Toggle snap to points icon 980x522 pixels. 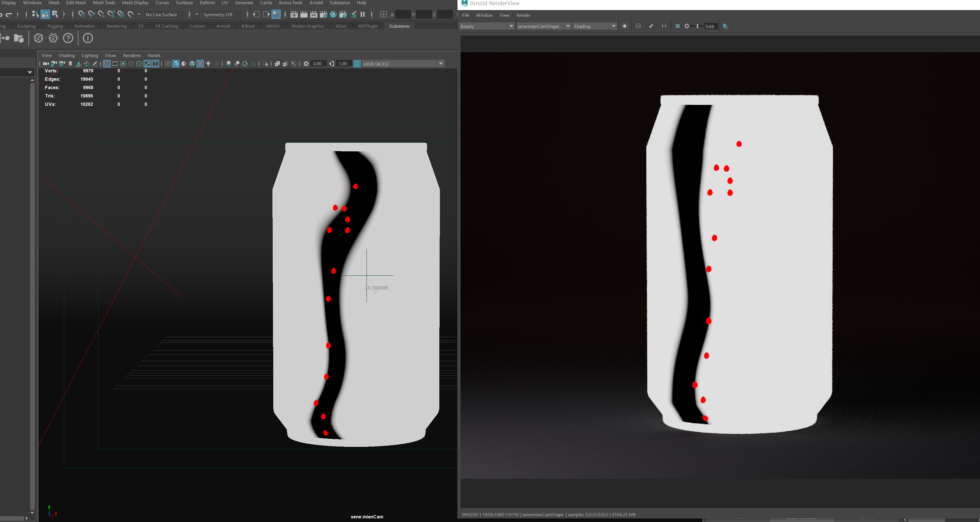click(101, 15)
